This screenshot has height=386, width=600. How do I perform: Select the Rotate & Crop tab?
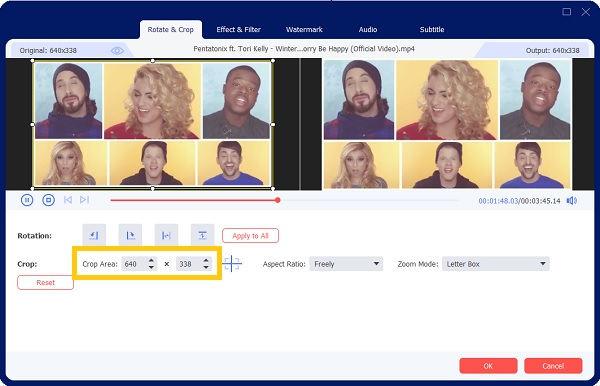(x=171, y=29)
